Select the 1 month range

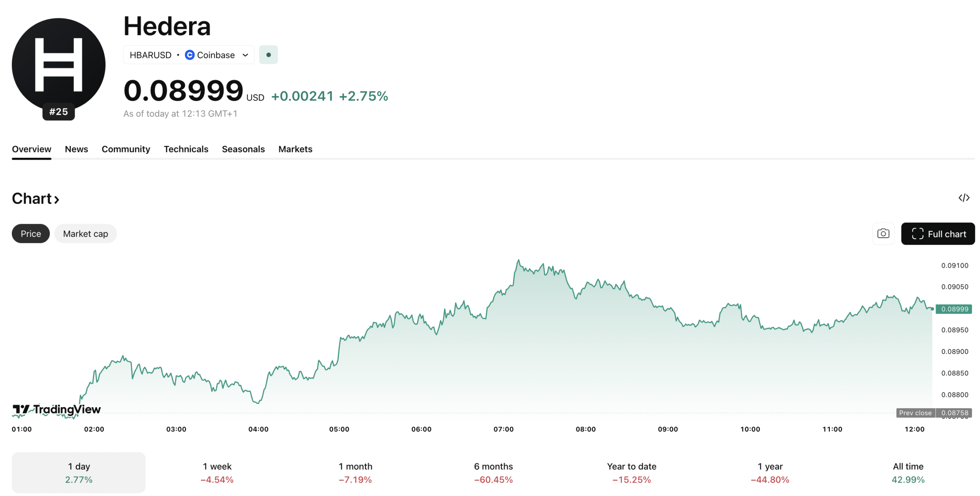point(355,473)
